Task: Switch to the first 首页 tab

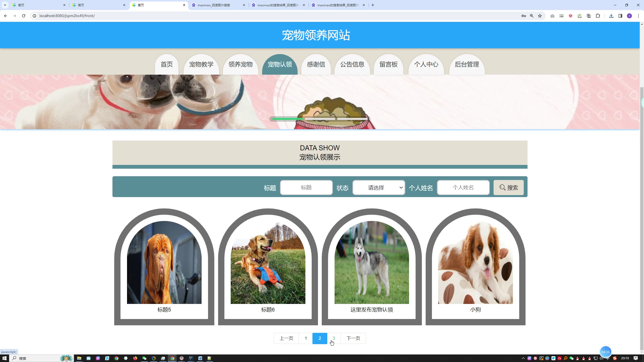Action: [39, 5]
